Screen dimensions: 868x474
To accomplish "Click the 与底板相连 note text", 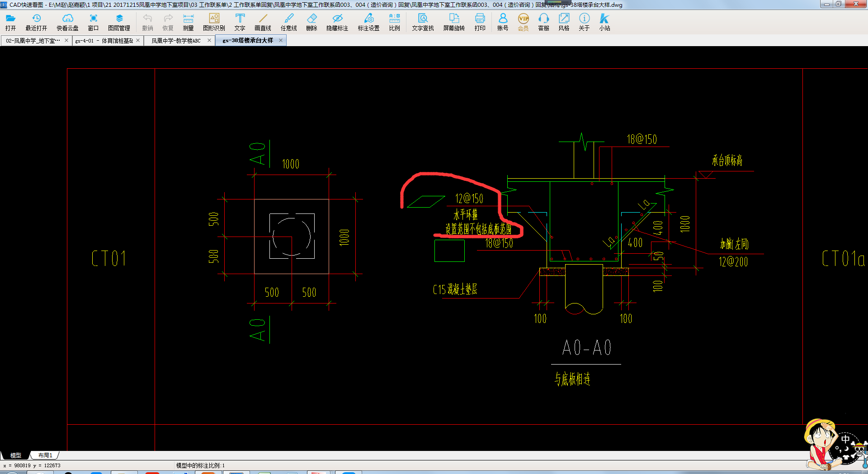I will click(573, 379).
